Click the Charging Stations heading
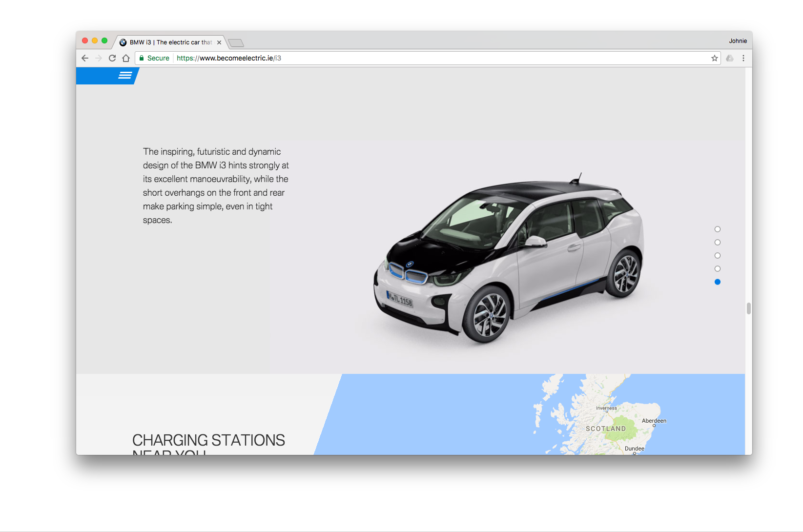 (208, 443)
